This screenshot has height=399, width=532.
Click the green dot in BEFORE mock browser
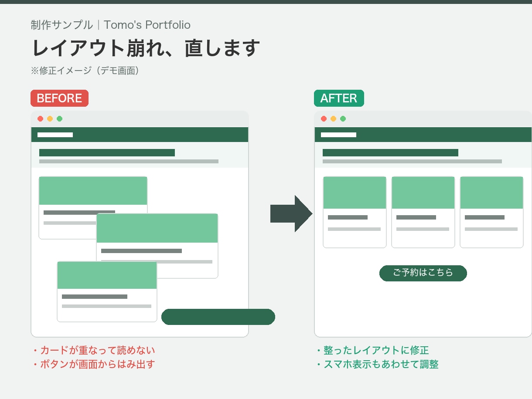point(60,119)
